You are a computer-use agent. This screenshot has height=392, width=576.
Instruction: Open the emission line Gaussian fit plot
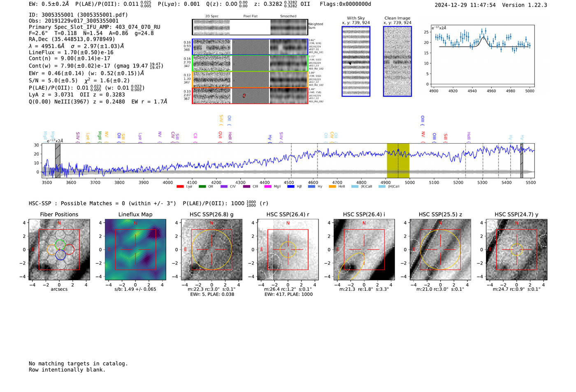tap(482, 56)
